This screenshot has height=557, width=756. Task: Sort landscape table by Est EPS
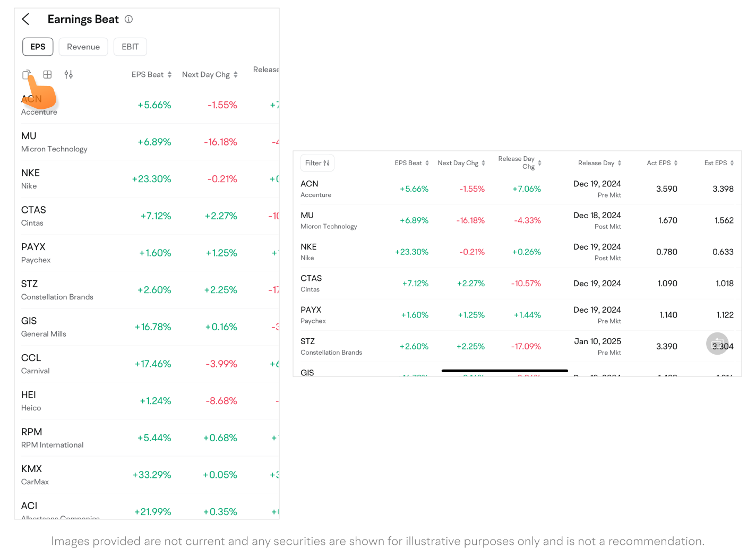click(718, 163)
